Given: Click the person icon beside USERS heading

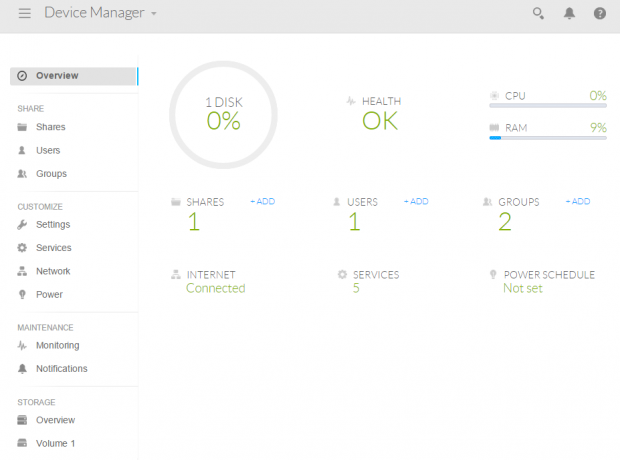Looking at the screenshot, I should [336, 202].
